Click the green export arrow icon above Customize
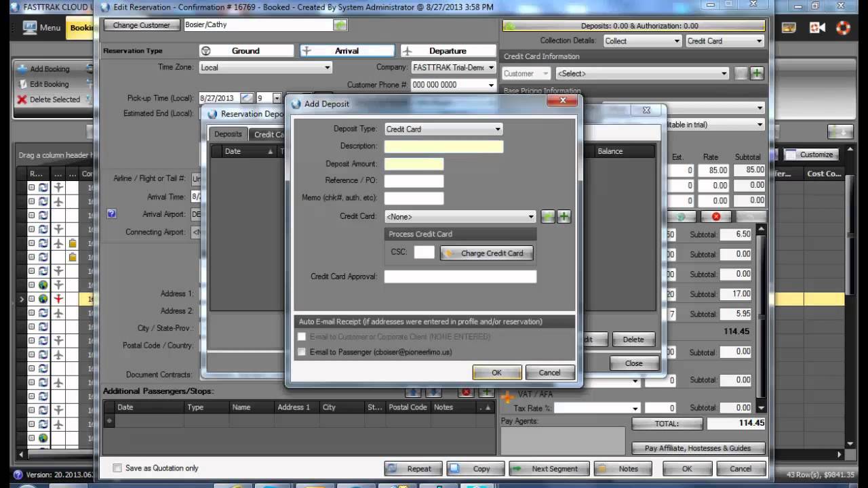868x488 pixels. coord(841,132)
